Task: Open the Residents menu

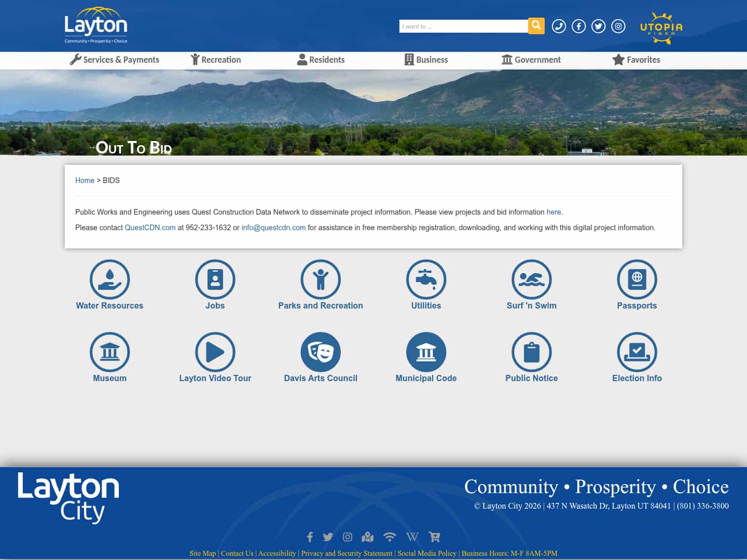Action: coord(321,60)
